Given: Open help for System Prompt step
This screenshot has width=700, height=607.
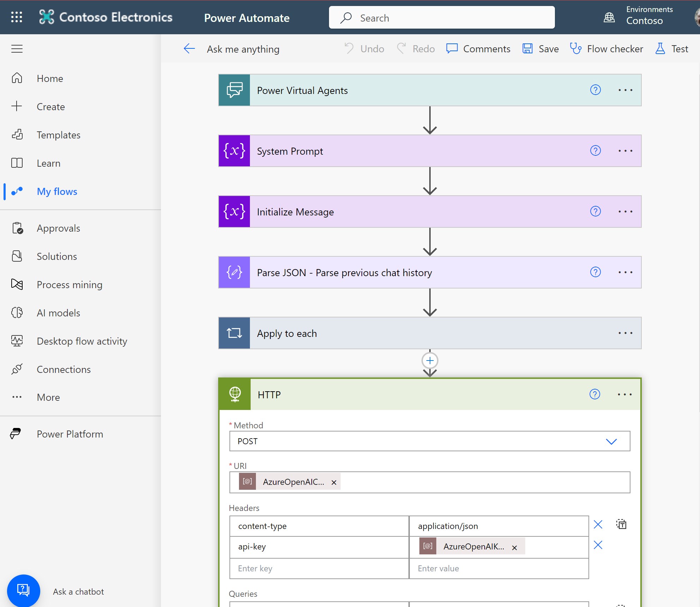Looking at the screenshot, I should pos(595,151).
